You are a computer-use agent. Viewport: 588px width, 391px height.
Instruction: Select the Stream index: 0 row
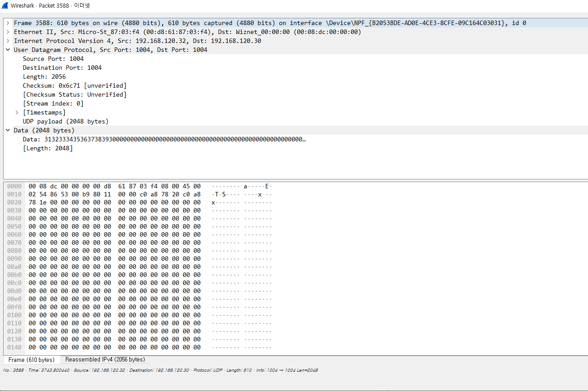pyautogui.click(x=53, y=103)
